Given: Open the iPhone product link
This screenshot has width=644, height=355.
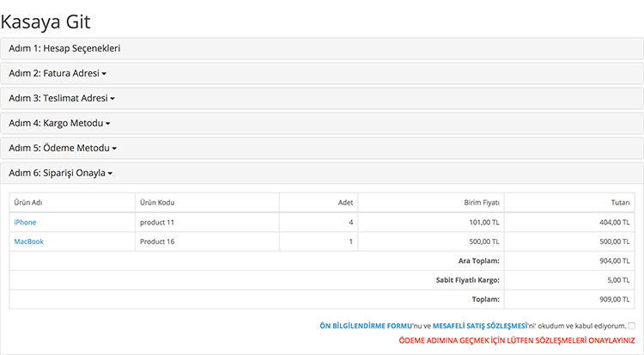Looking at the screenshot, I should pyautogui.click(x=25, y=222).
